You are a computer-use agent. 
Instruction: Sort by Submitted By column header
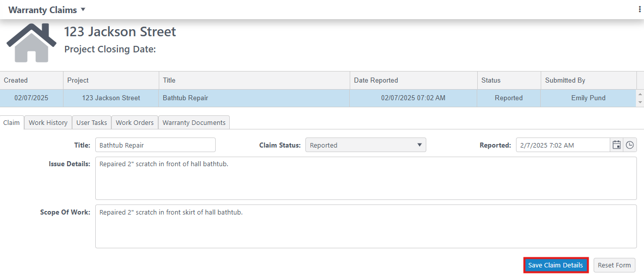[589, 80]
